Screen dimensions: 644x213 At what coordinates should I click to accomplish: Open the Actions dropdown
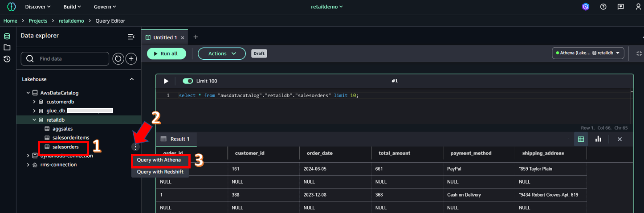coord(221,53)
